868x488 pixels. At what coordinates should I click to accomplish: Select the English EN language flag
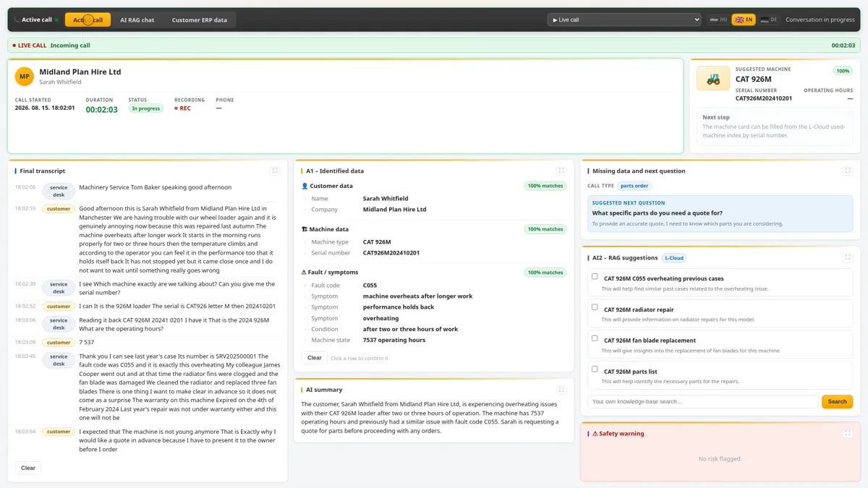tap(744, 20)
